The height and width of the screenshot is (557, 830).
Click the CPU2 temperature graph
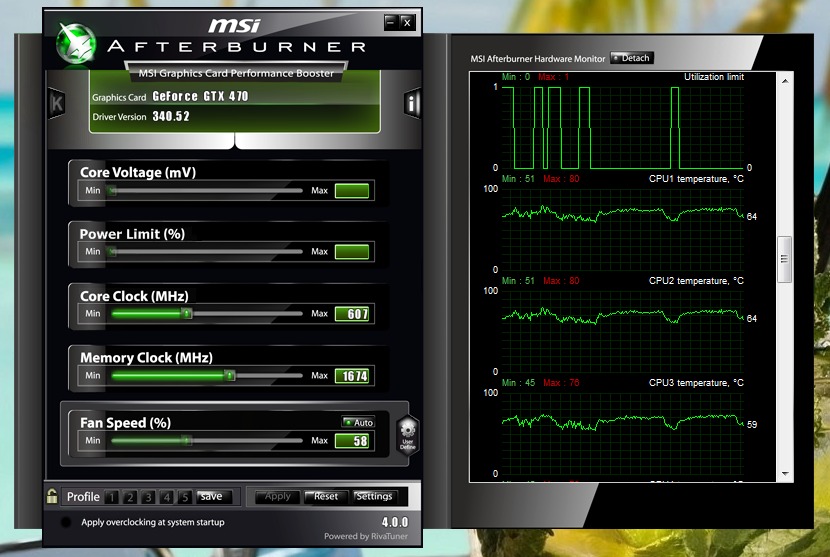pos(623,331)
